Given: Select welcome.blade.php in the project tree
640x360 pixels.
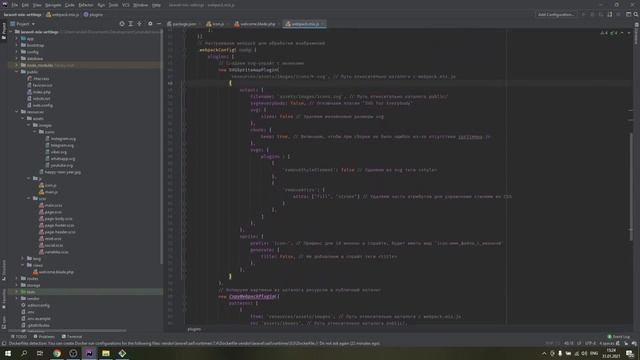Looking at the screenshot, I should [53, 272].
